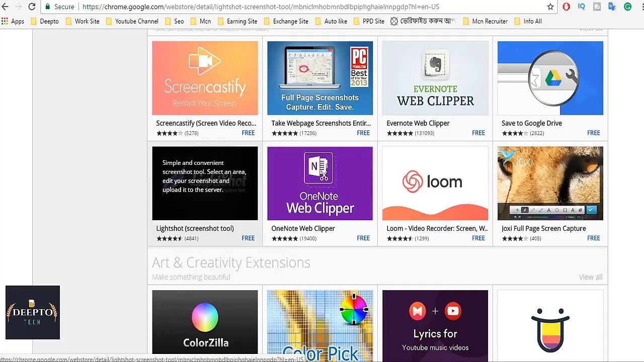Click the (19400) rating count on OneNote

click(x=308, y=239)
